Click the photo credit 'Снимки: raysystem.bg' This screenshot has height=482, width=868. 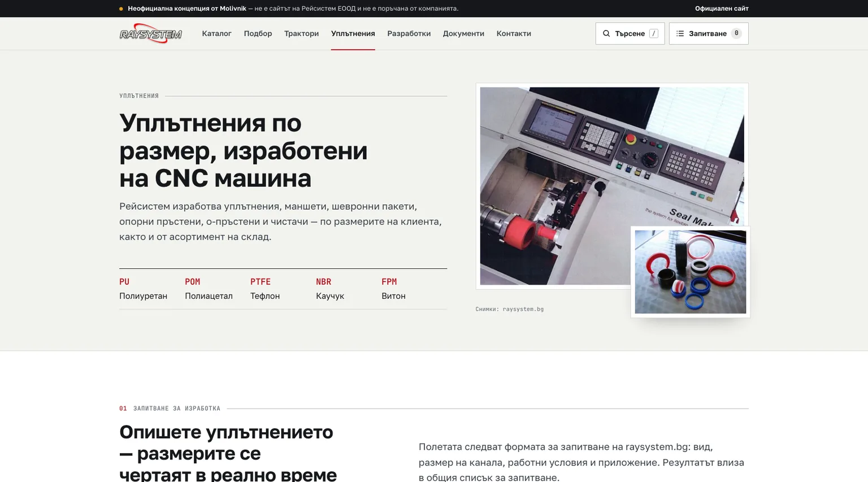click(x=510, y=309)
